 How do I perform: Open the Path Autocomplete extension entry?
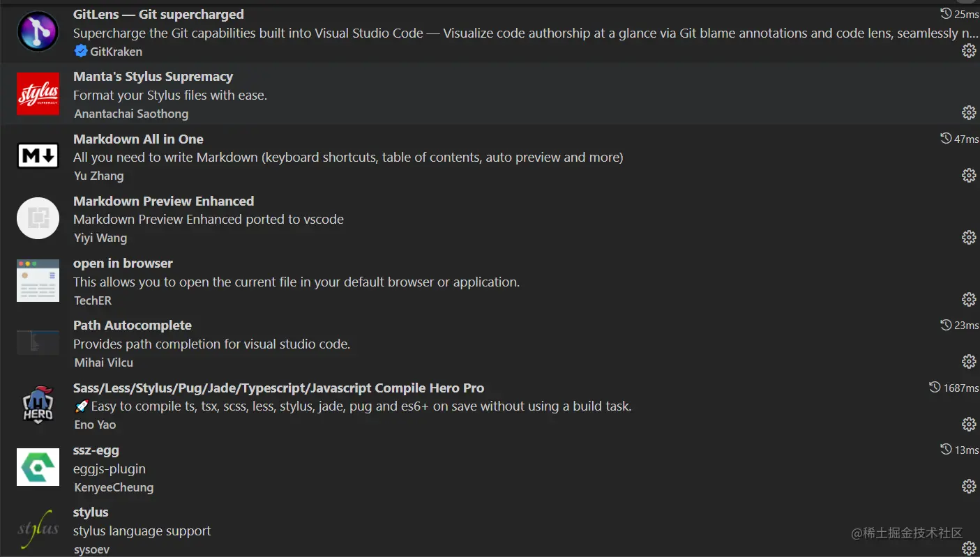click(x=132, y=325)
